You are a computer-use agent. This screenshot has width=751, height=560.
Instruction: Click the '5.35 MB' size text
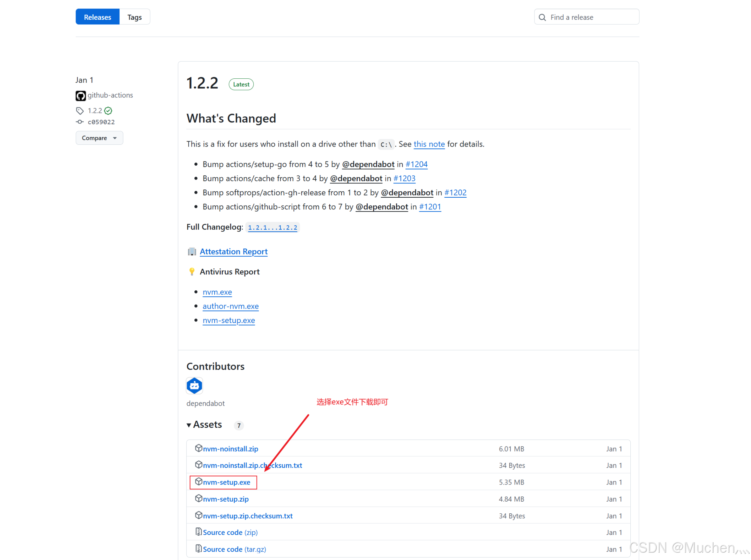(511, 483)
